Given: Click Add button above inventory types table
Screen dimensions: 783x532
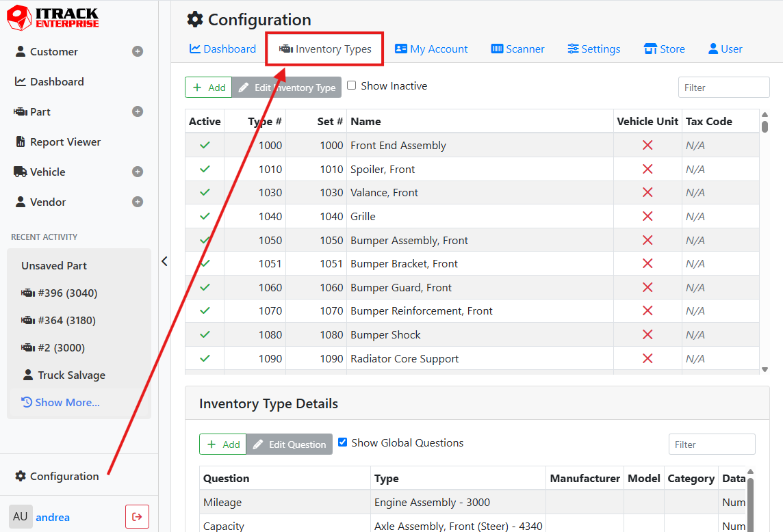Looking at the screenshot, I should pos(209,88).
